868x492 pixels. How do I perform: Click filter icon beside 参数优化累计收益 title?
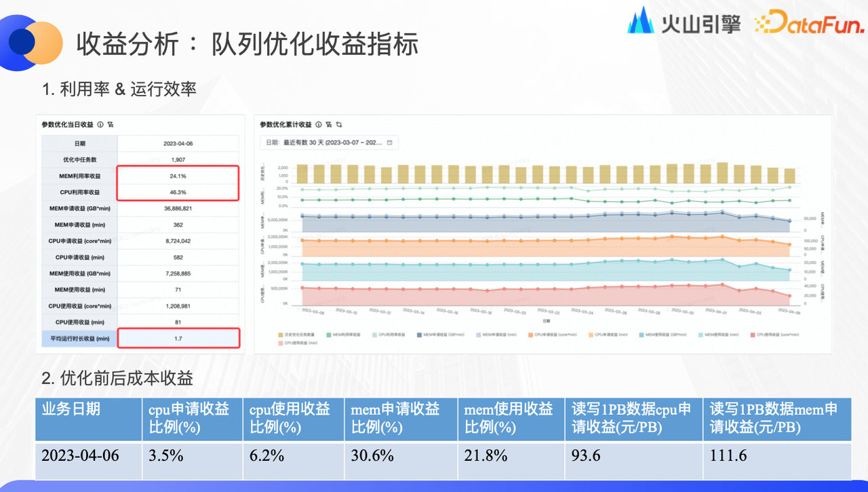pyautogui.click(x=328, y=124)
